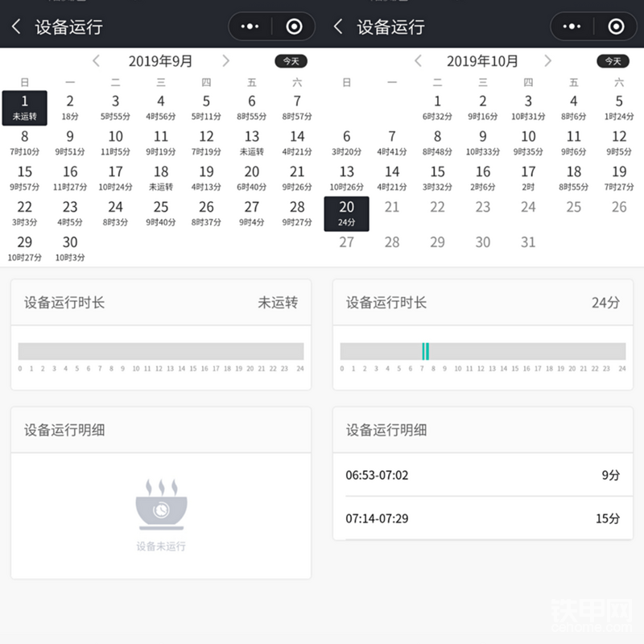Select September 13 marked 未运转
This screenshot has width=644, height=644.
[x=252, y=143]
